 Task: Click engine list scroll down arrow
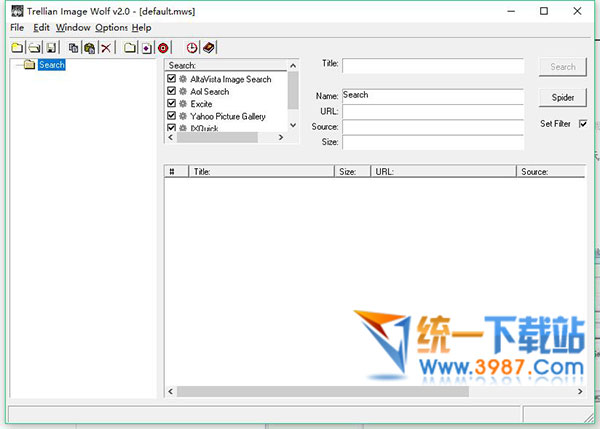click(x=293, y=125)
